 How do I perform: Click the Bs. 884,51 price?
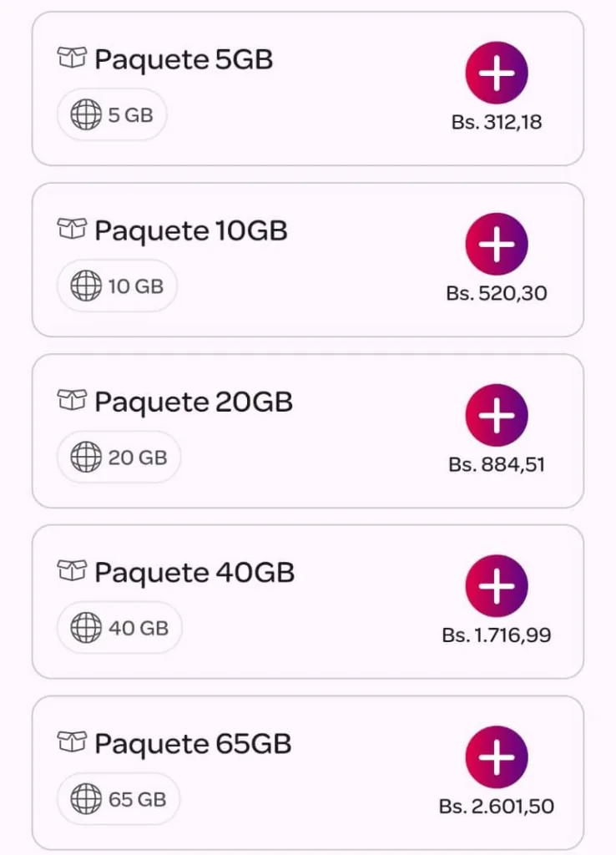[497, 465]
